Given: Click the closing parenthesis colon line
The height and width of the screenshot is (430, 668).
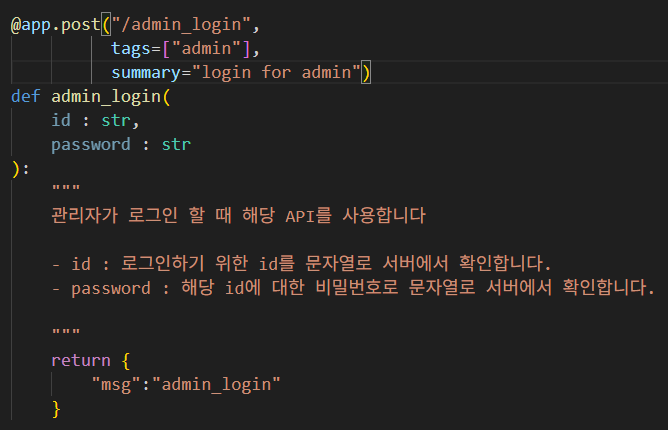Looking at the screenshot, I should (x=20, y=169).
